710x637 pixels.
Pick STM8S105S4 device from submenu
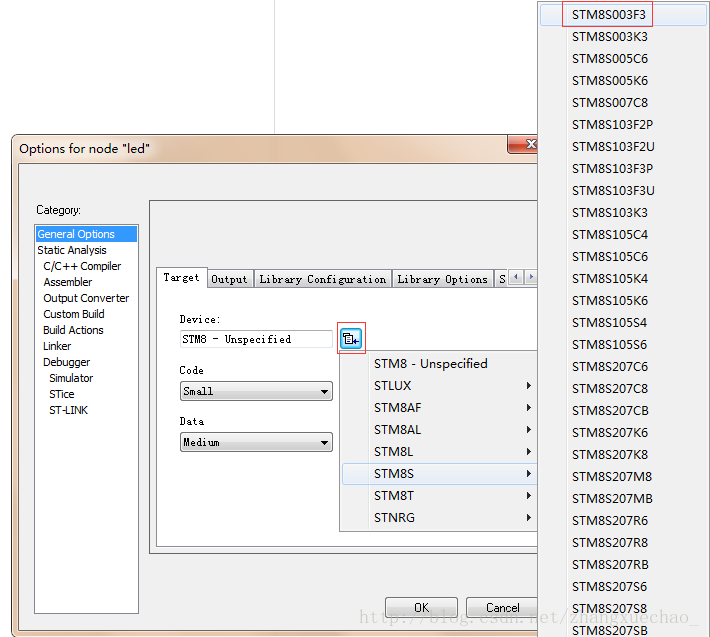pyautogui.click(x=623, y=323)
